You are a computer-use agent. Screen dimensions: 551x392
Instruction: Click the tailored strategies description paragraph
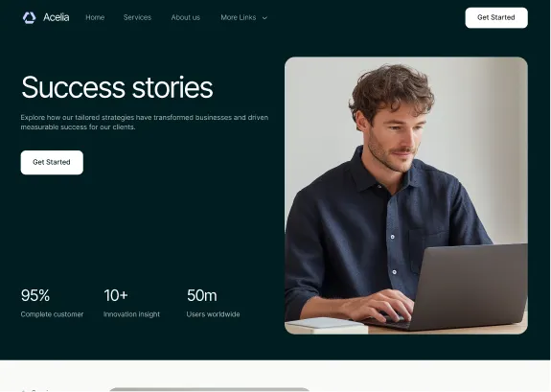pos(145,122)
